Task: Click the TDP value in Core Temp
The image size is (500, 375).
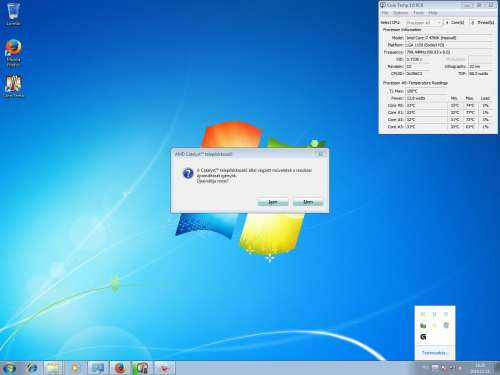Action: tap(480, 74)
